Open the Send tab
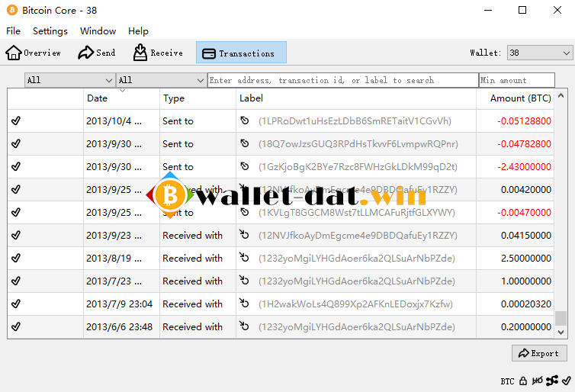The image size is (575, 392). click(x=96, y=53)
